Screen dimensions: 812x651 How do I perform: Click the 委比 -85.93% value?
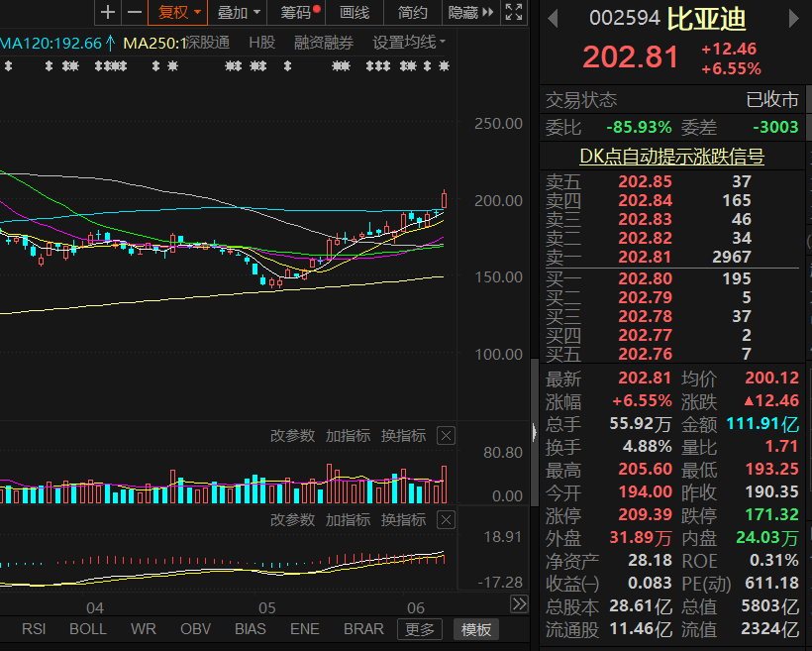(639, 127)
